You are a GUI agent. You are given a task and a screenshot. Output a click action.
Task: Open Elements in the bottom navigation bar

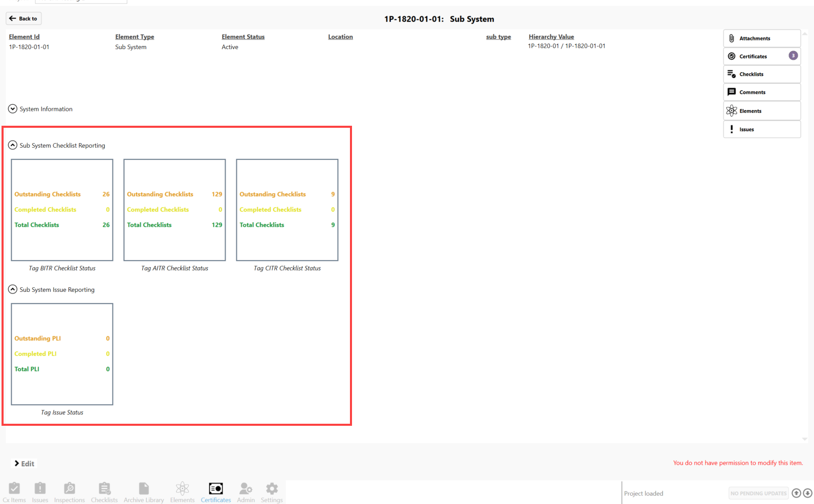183,492
